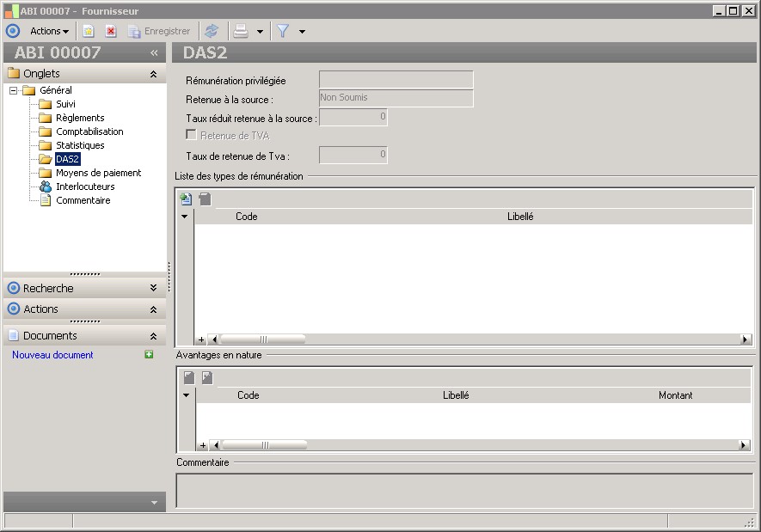Select Moyens de paiement in the tree

(98, 173)
